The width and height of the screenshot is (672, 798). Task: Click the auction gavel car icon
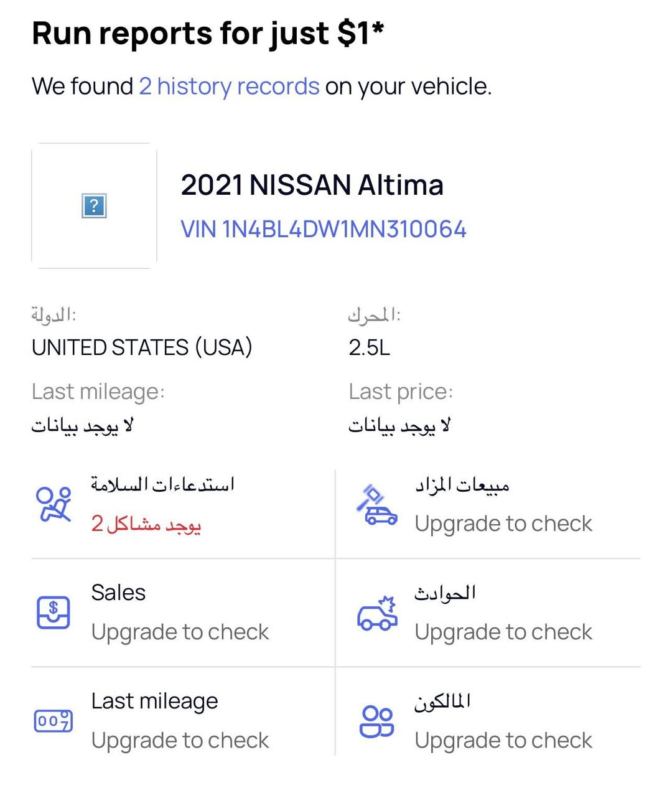coord(378,506)
